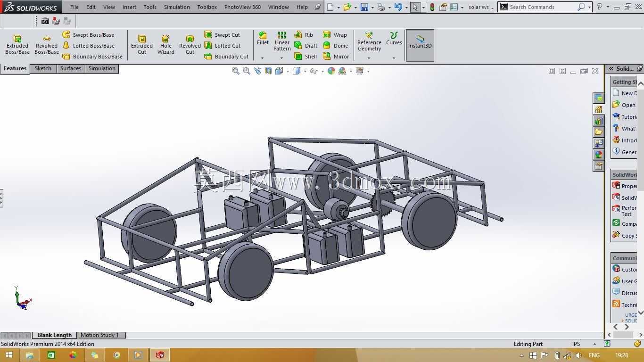Click the camera screen capture icon

click(x=45, y=21)
